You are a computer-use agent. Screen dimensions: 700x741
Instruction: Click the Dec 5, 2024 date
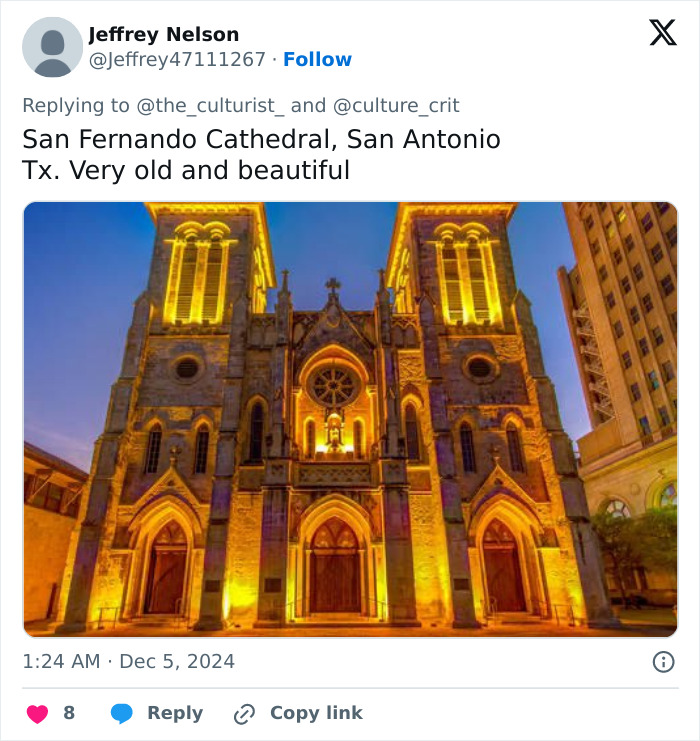178,661
